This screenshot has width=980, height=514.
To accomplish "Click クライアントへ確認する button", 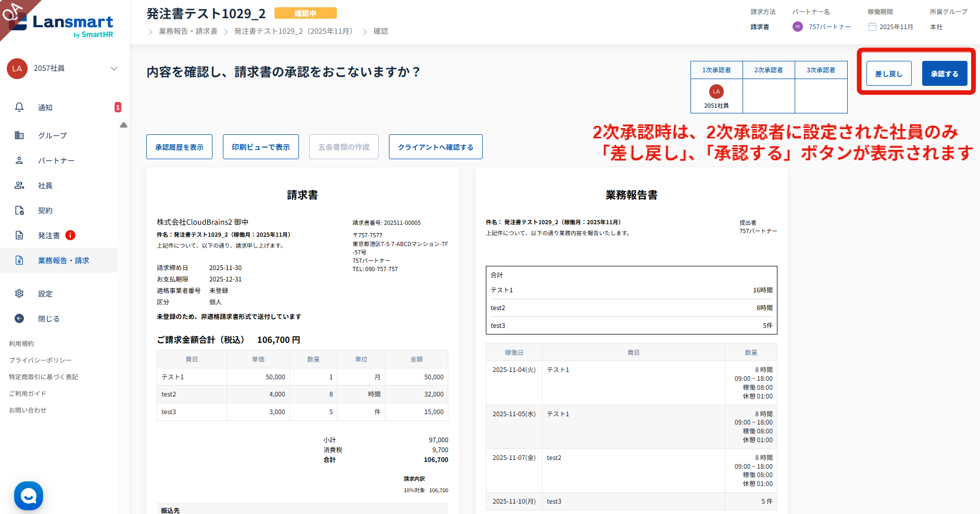I will [435, 147].
